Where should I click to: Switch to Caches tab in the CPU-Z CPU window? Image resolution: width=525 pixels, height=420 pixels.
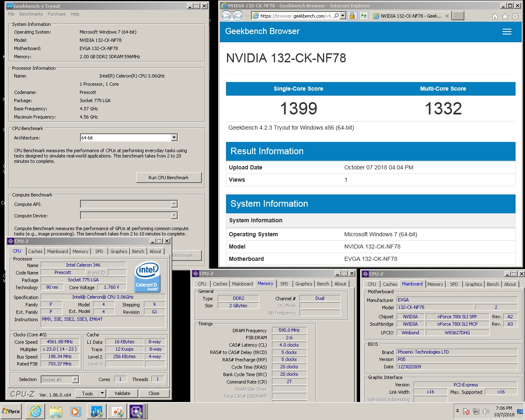click(35, 251)
